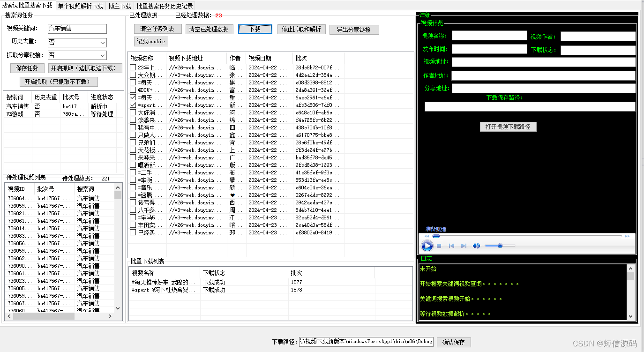Screen dimensions: 644x352
Task: Click 下载状态 header in batch download list
Action: coord(244,273)
